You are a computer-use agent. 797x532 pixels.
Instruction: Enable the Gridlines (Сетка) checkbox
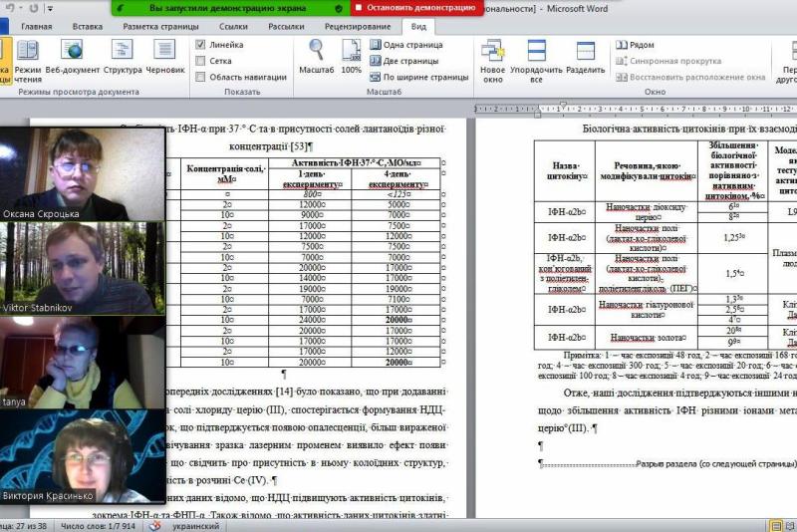click(x=200, y=61)
